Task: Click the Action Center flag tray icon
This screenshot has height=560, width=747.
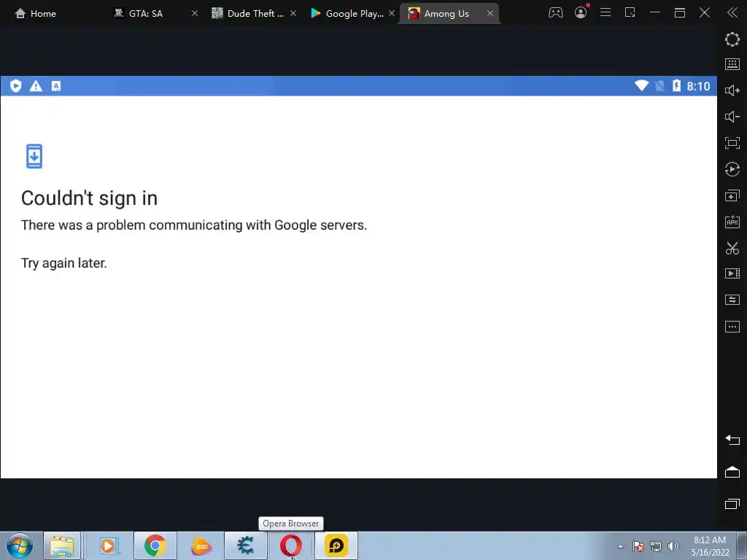Action: 638,546
